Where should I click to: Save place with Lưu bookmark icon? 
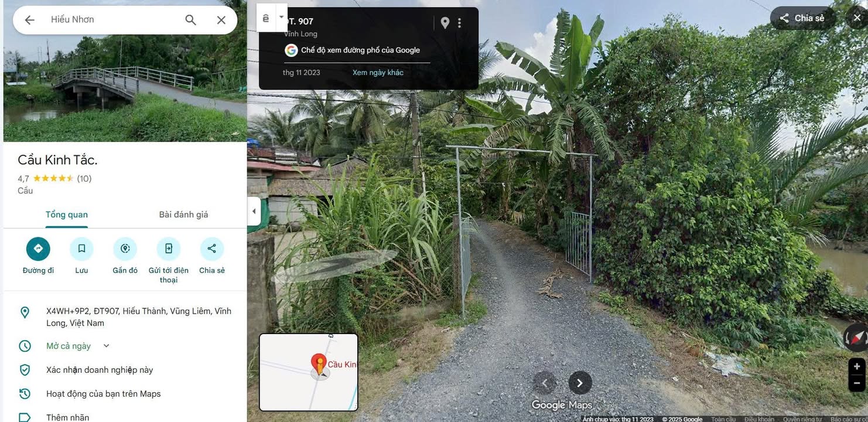point(81,249)
